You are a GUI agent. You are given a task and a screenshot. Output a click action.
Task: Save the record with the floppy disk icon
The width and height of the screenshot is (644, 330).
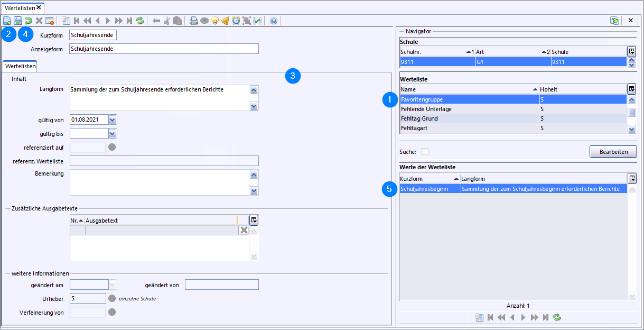(18, 21)
